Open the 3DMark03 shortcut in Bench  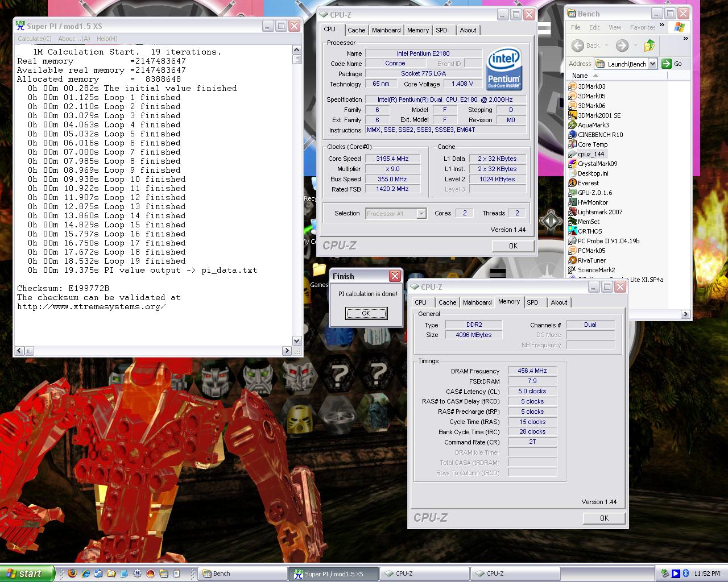[x=587, y=86]
